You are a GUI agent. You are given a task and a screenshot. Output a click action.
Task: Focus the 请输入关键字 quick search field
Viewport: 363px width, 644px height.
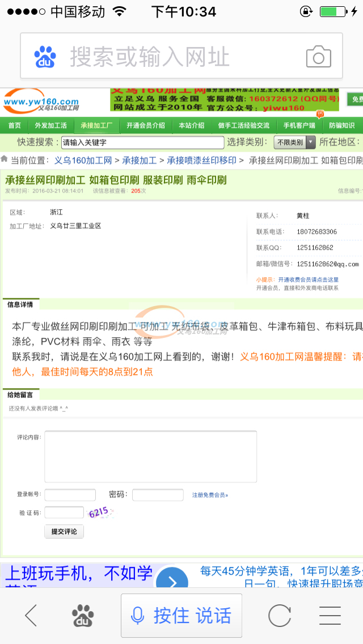[x=142, y=142]
